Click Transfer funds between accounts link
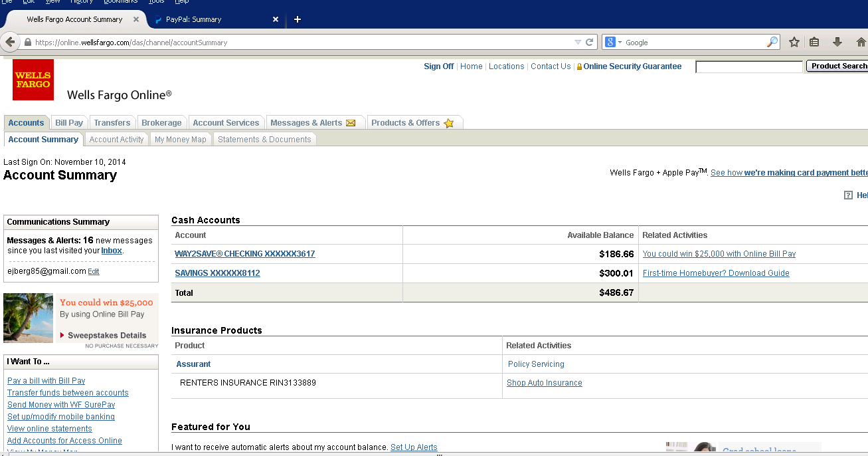This screenshot has width=868, height=456. pos(68,393)
